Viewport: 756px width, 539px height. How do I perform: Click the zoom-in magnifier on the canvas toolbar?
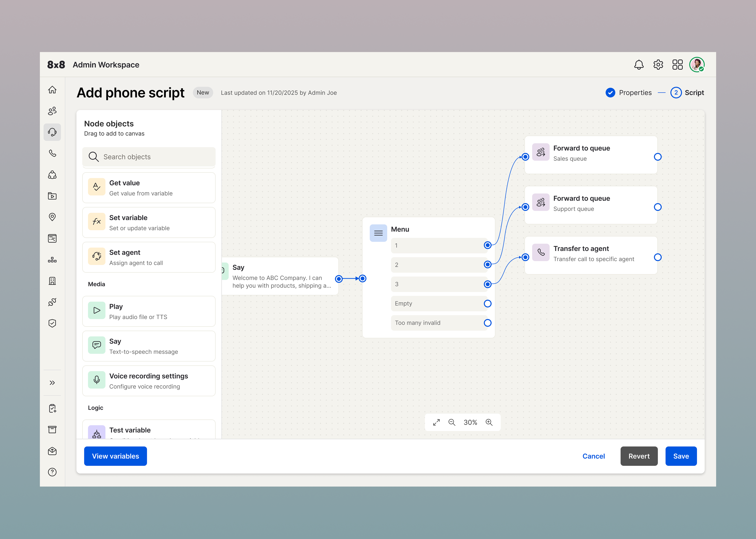(489, 422)
